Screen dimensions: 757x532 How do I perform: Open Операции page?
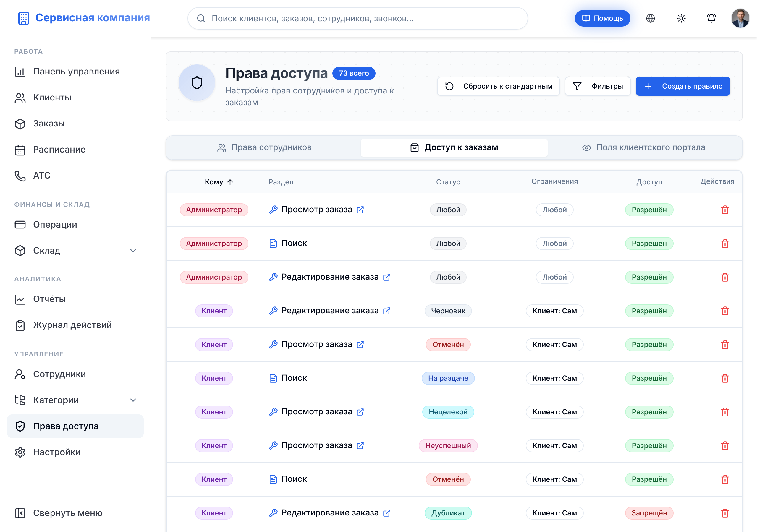click(75, 225)
